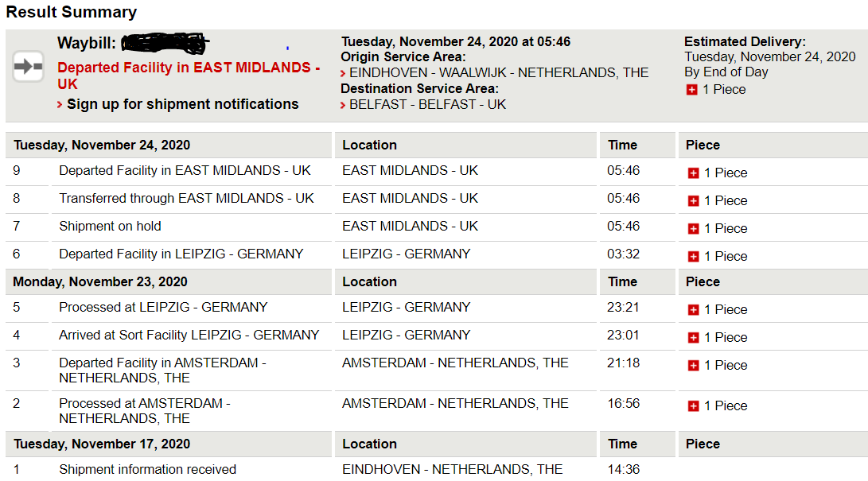The width and height of the screenshot is (868, 481).
Task: Click Shipment information received entry
Action: click(148, 469)
